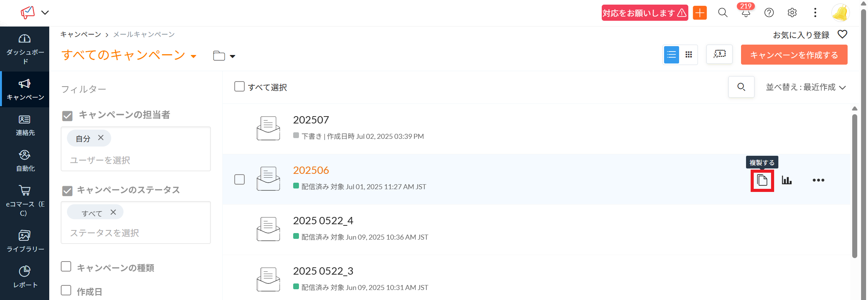The height and width of the screenshot is (300, 868).
Task: Click the キャンペーンを作成する button
Action: 794,55
